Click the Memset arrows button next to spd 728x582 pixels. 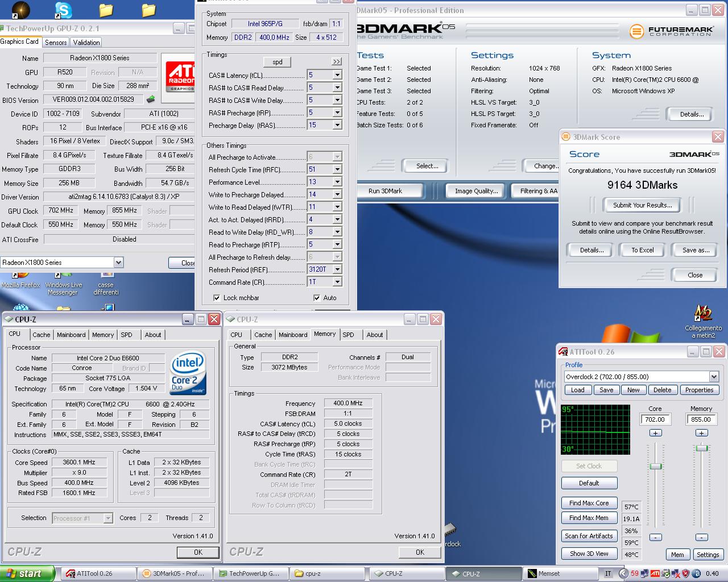coord(337,61)
